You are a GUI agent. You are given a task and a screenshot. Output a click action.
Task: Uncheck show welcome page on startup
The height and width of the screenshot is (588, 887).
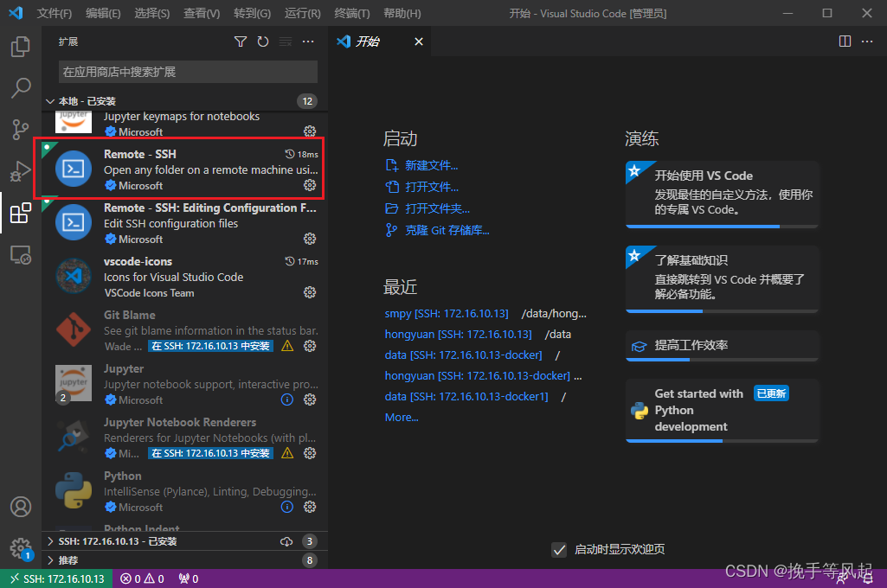click(559, 550)
